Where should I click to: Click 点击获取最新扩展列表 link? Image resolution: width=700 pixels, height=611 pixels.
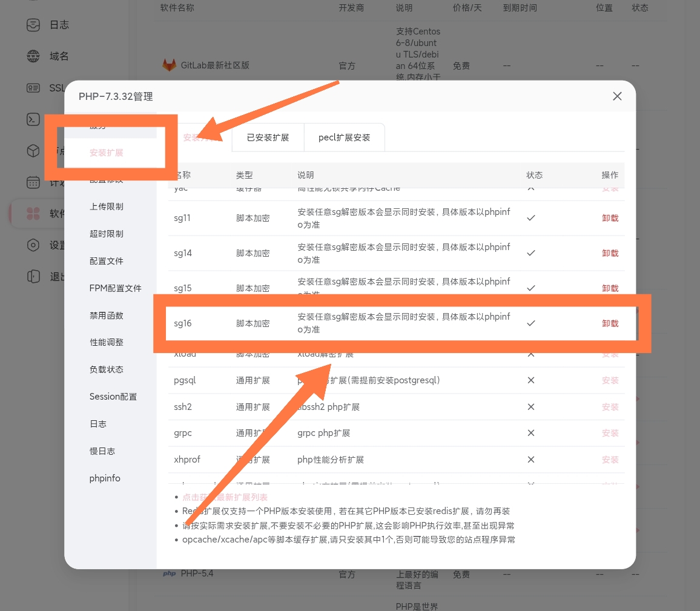click(x=225, y=497)
